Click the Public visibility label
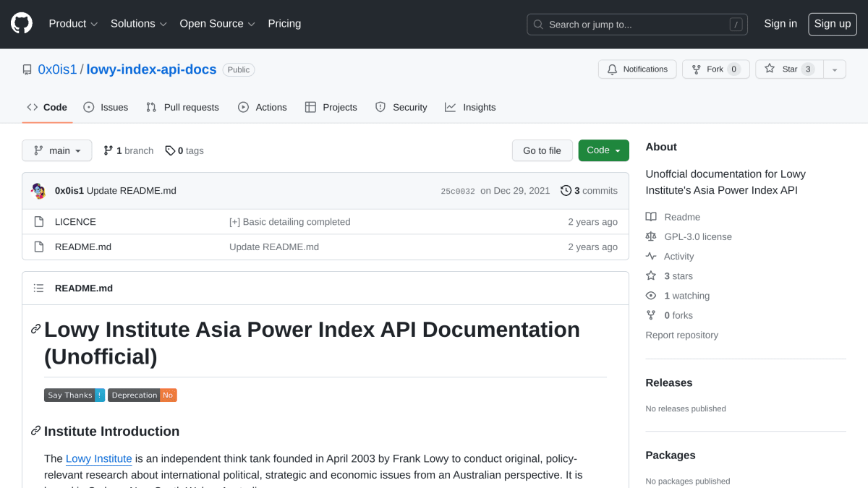This screenshot has width=868, height=488. [239, 70]
